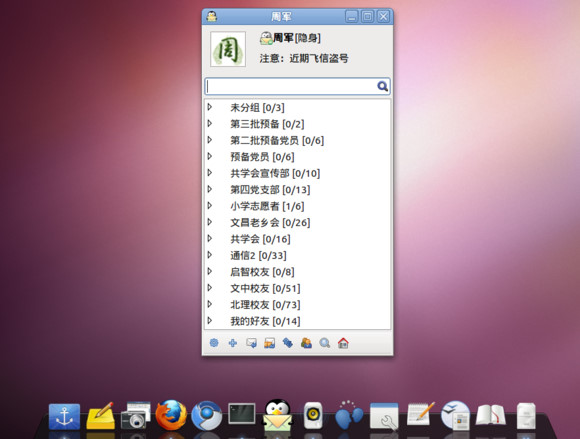Click the penguin status icon beside 周军
The image size is (580, 439).
266,38
